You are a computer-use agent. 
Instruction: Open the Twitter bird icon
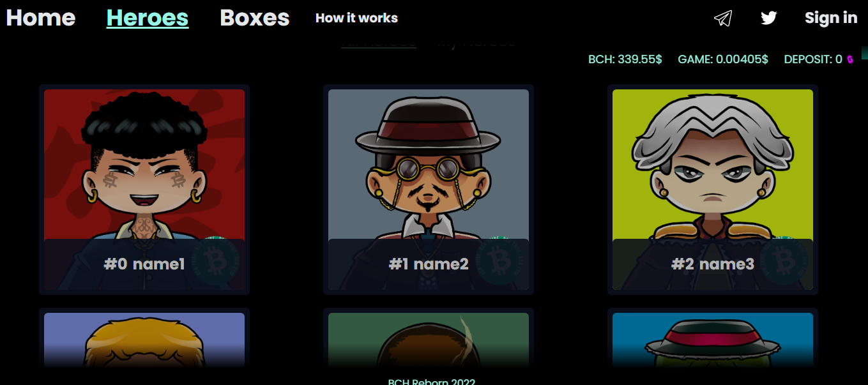pos(768,18)
